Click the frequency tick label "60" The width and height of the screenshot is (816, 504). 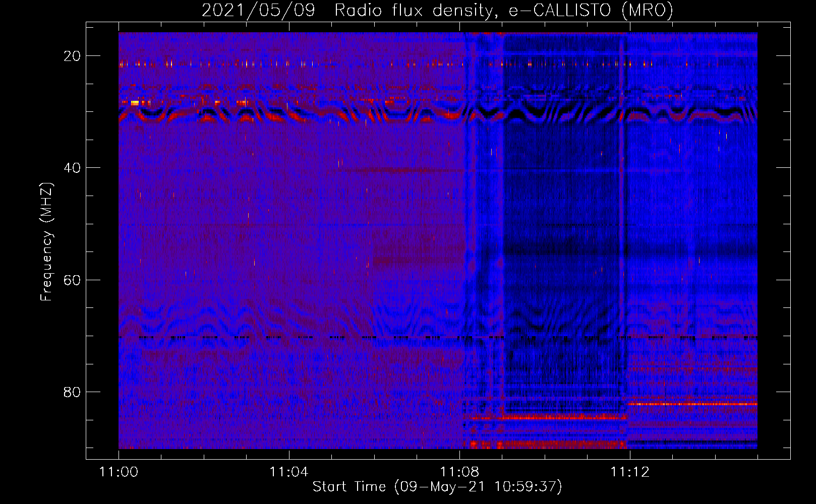72,280
